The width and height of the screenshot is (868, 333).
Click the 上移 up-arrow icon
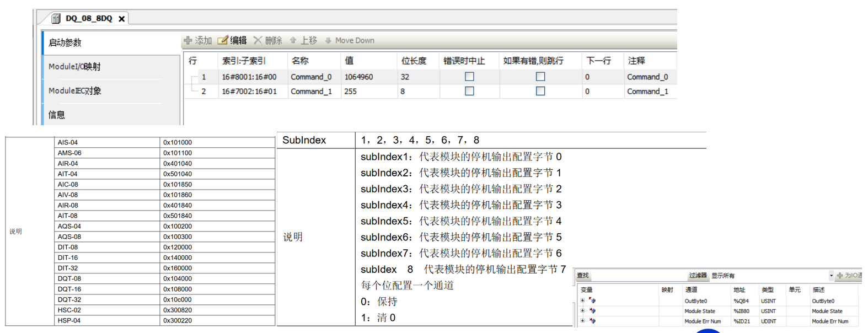coord(293,40)
